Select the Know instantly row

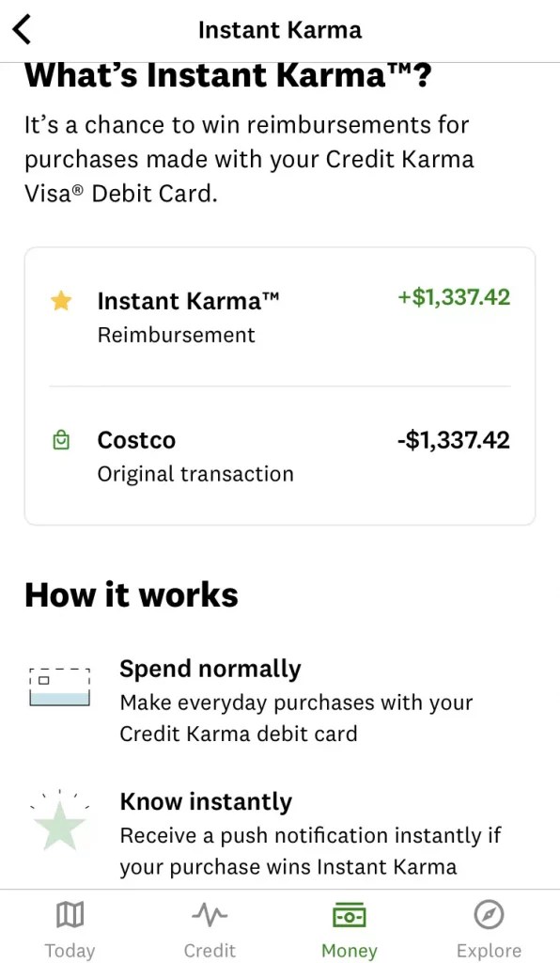pyautogui.click(x=282, y=832)
